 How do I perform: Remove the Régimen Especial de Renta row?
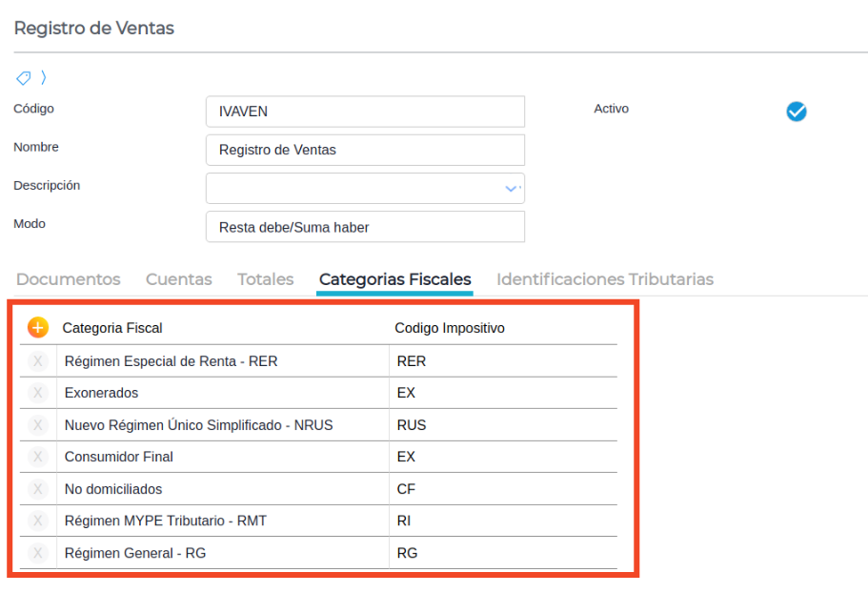pos(38,361)
